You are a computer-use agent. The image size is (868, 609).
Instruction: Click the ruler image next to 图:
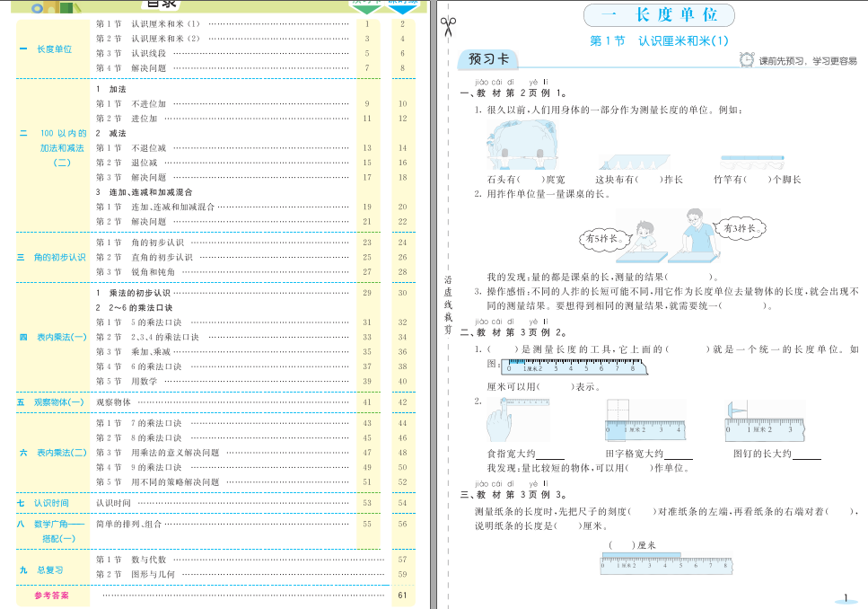pos(574,366)
